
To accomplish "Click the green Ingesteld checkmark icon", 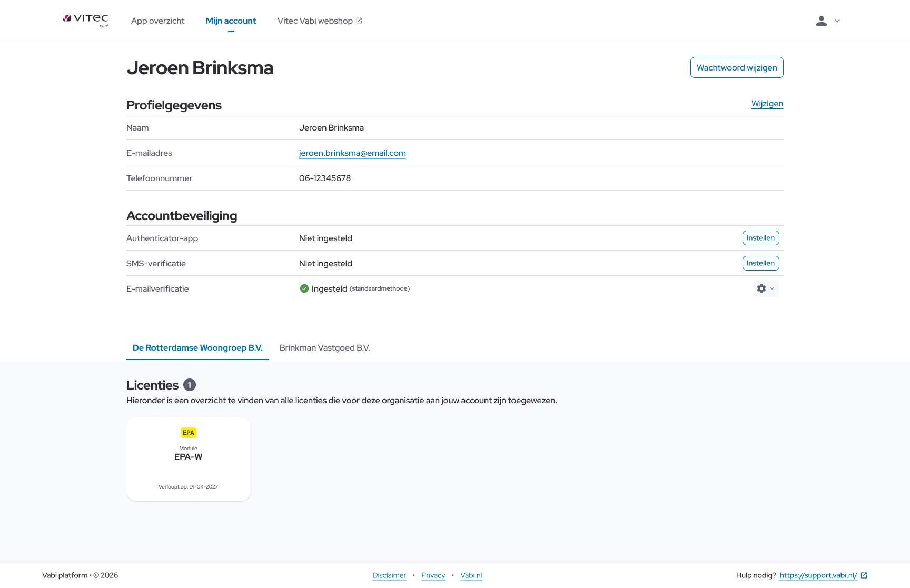I will coord(304,288).
